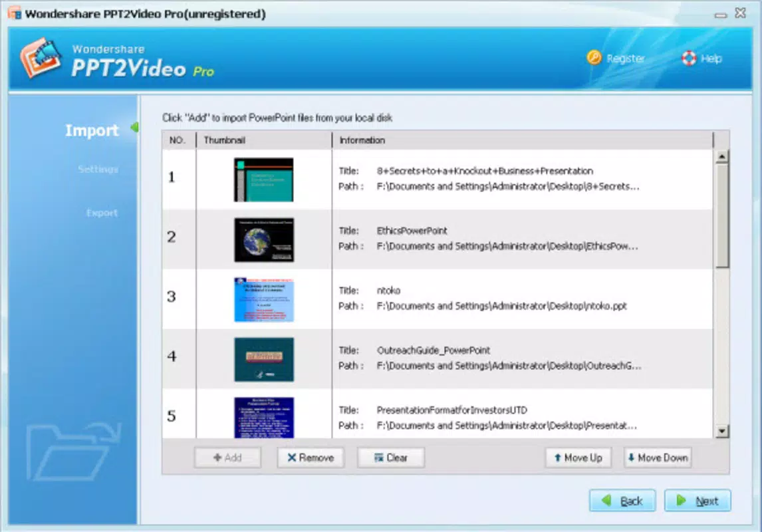Click the NO. column header
Screen dimensions: 762x532
tap(179, 140)
